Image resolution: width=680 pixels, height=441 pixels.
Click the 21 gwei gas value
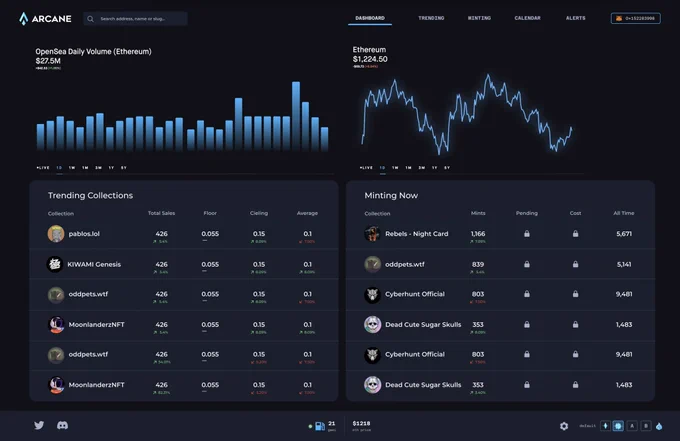[x=332, y=423]
